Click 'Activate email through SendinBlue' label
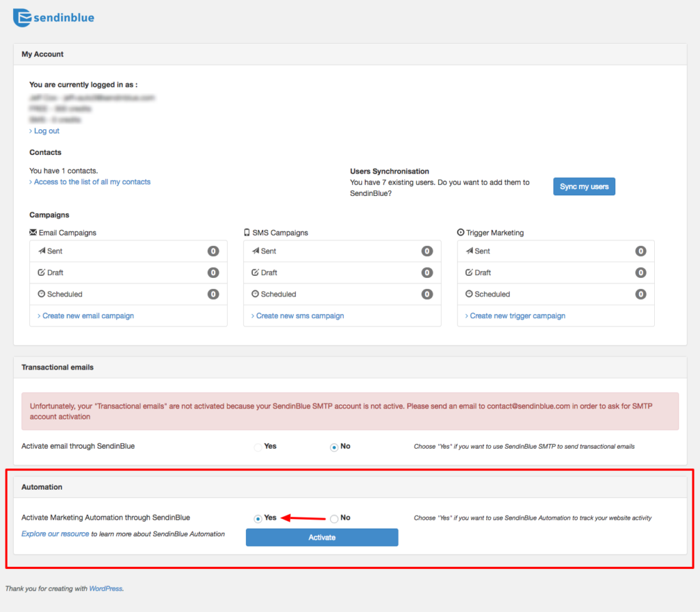Screen dimensions: 700x612 (78, 445)
